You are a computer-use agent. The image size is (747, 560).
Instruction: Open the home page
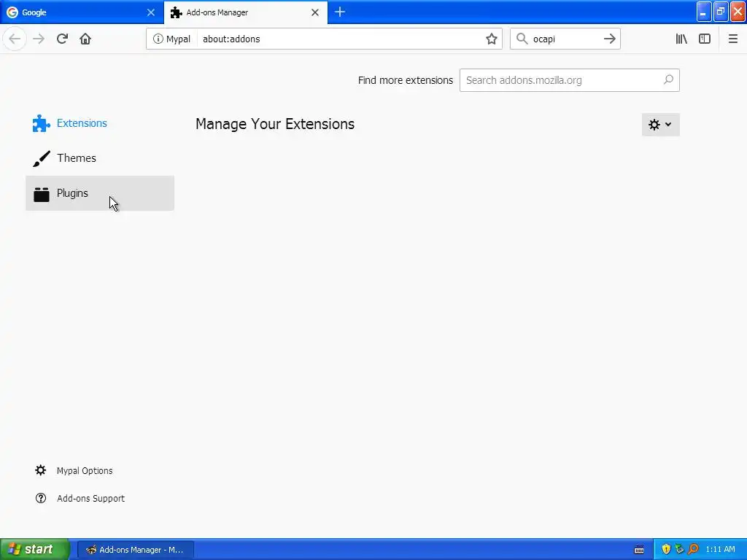tap(85, 39)
